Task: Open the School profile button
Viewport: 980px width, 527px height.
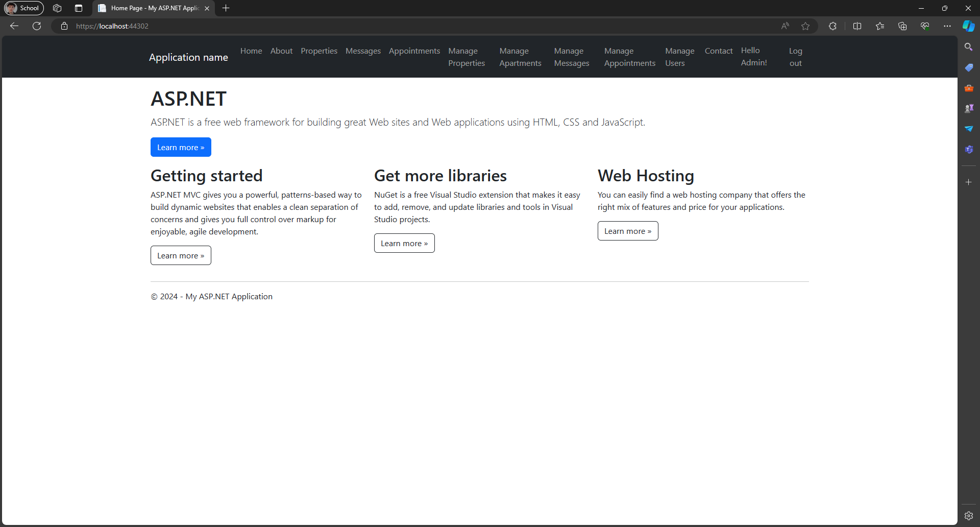Action: click(24, 8)
